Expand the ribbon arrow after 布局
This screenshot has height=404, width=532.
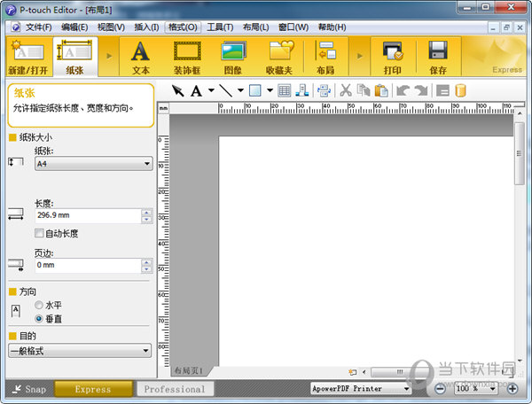(x=360, y=56)
